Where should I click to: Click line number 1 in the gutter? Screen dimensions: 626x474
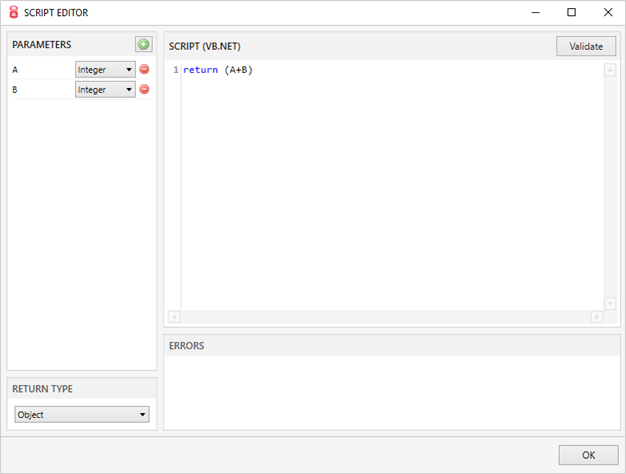click(175, 70)
